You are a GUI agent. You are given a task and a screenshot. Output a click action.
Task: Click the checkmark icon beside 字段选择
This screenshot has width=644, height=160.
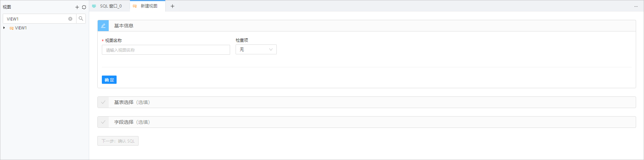click(103, 122)
